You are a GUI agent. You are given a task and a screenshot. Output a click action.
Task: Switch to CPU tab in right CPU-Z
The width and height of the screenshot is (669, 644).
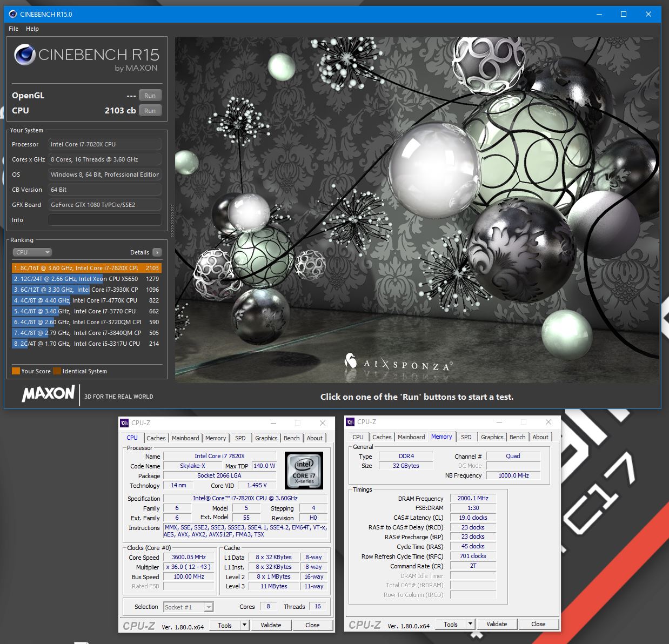point(358,437)
